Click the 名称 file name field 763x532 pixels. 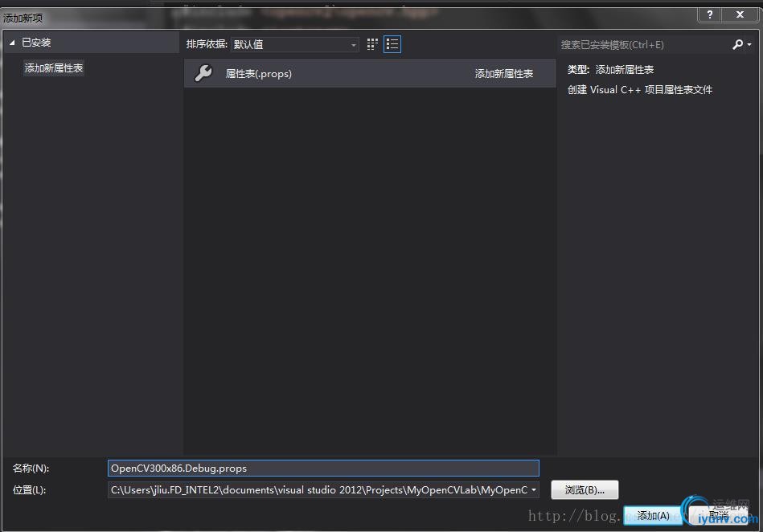coord(323,469)
